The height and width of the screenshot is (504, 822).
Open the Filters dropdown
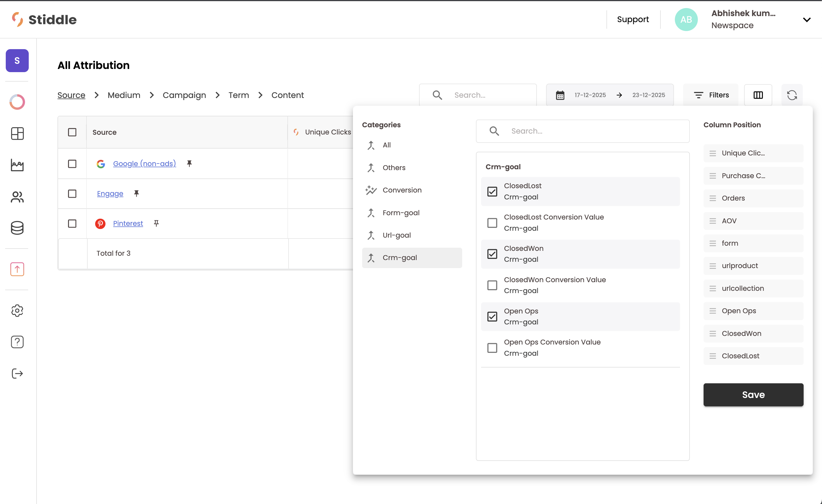pos(711,95)
